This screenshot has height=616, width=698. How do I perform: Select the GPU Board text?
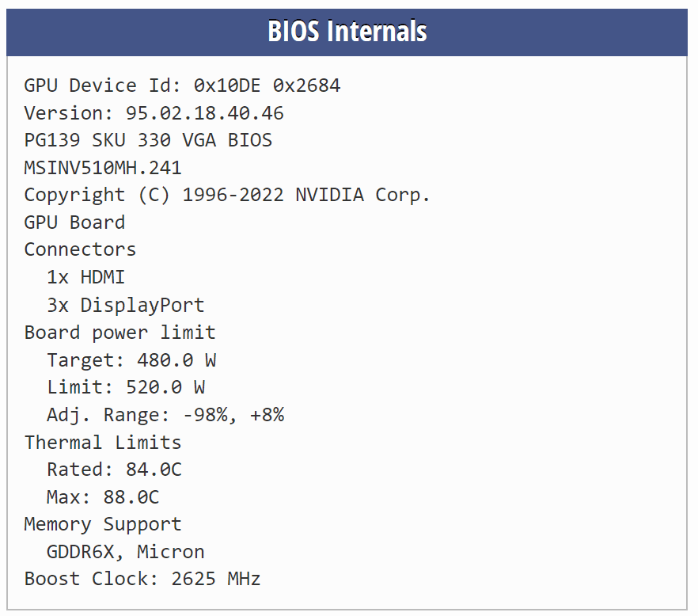click(x=74, y=222)
